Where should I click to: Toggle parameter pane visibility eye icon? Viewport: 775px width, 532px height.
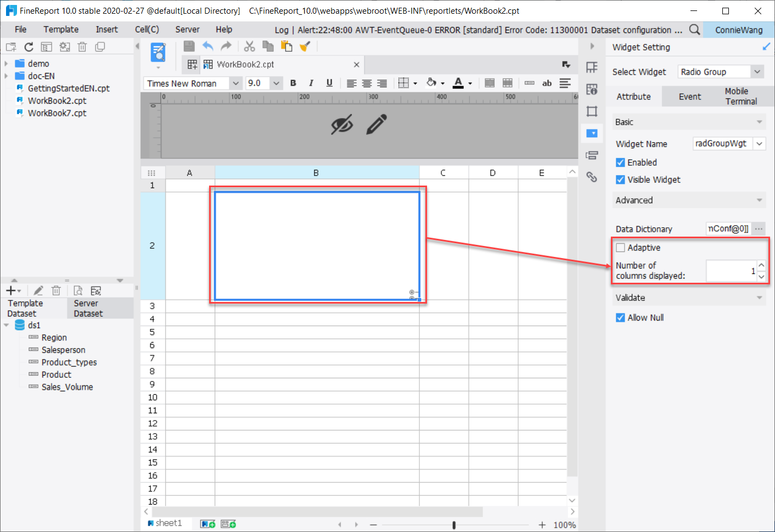pyautogui.click(x=342, y=125)
